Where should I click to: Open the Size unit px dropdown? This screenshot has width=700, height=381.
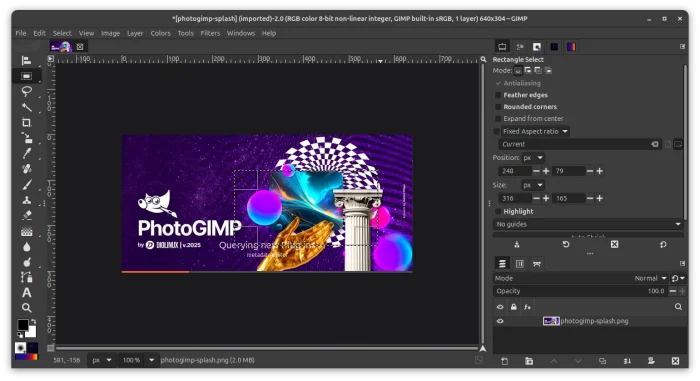[533, 185]
